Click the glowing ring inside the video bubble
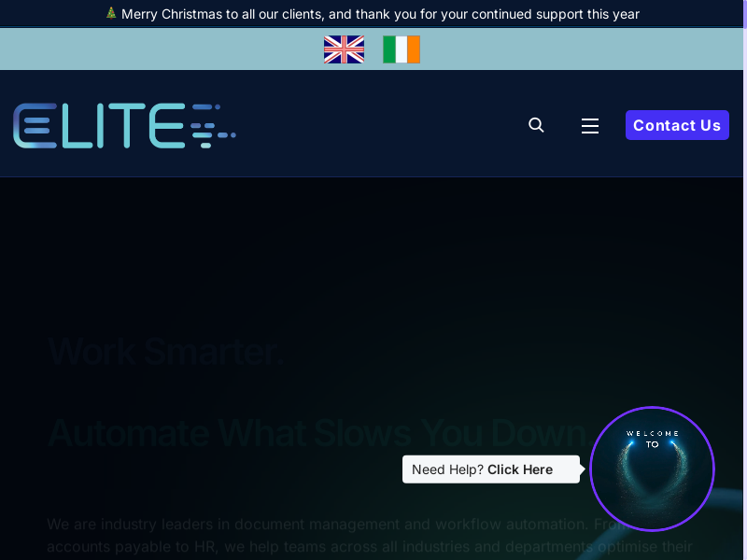The width and height of the screenshot is (747, 560). 652,481
